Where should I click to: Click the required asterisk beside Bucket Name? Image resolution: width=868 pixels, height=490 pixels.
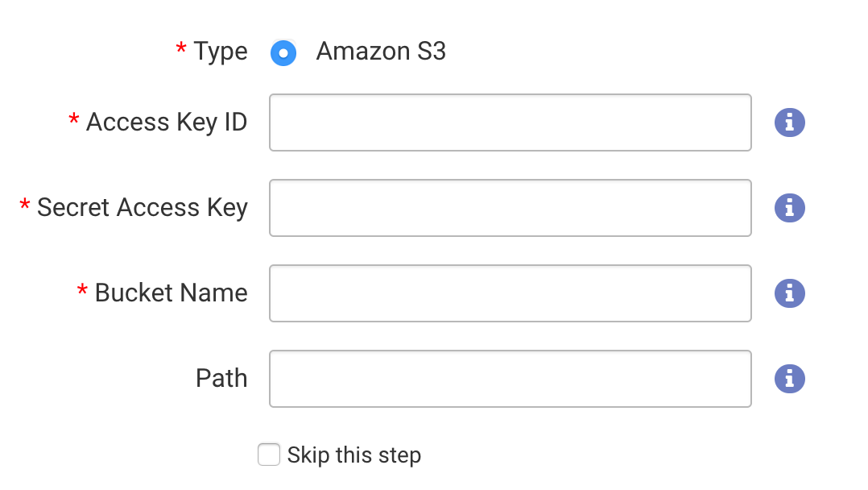pos(82,290)
